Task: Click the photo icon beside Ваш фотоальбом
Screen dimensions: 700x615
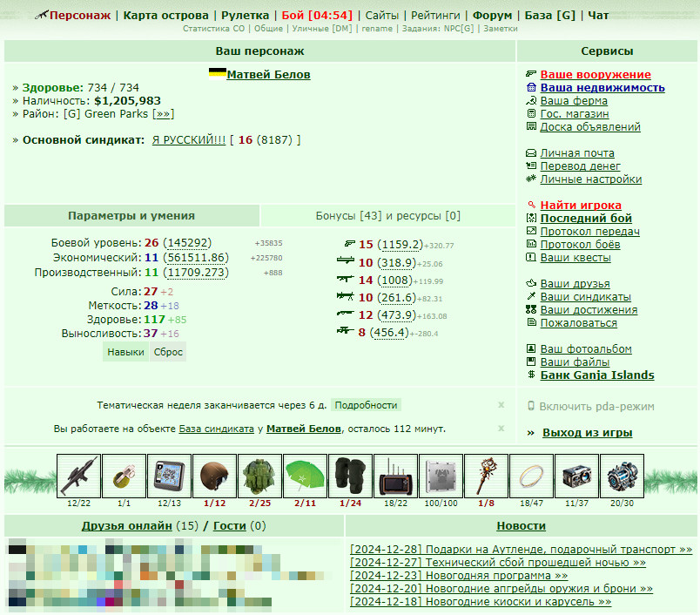Action: click(x=531, y=348)
